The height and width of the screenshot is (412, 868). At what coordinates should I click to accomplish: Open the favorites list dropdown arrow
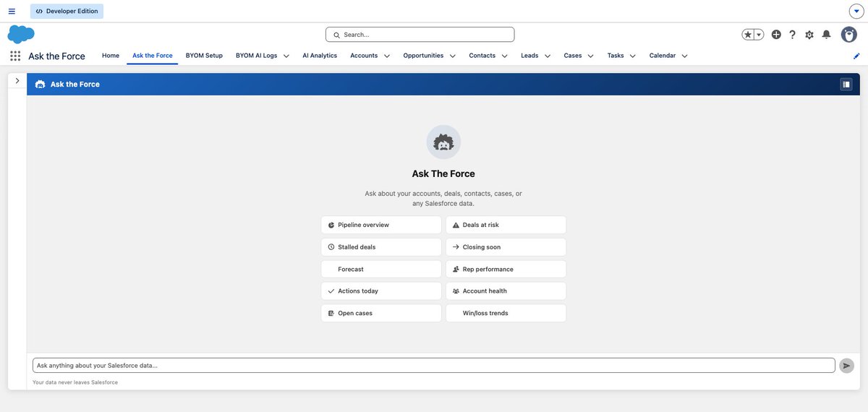click(759, 35)
